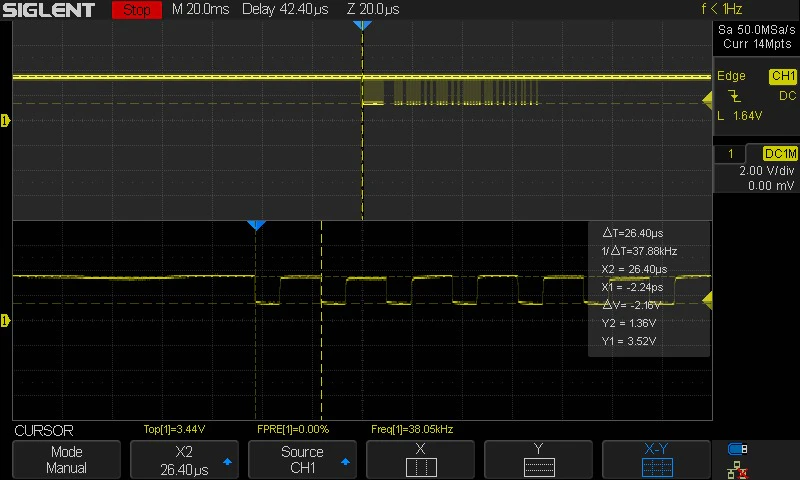Click the trigger level arrow beside the main window

click(x=707, y=100)
